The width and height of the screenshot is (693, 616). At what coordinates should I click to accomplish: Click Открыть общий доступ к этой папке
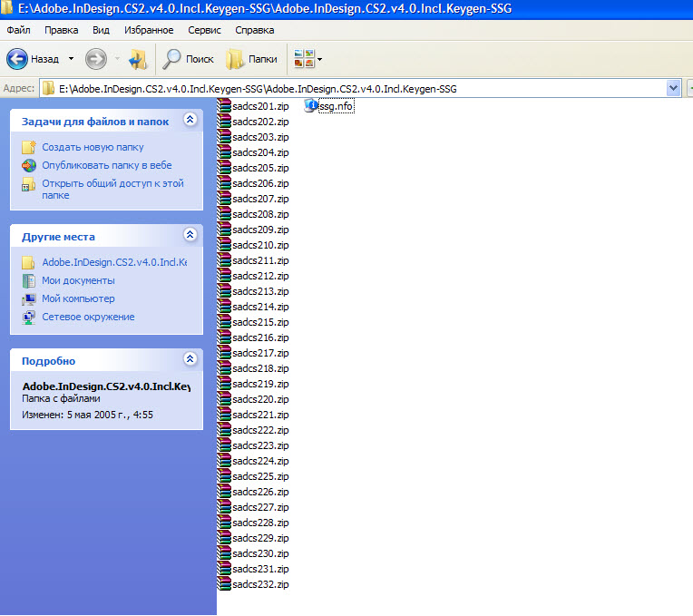[112, 189]
